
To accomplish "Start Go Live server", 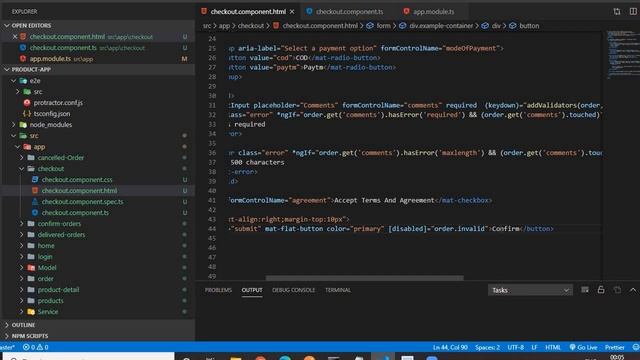I will pos(583,347).
